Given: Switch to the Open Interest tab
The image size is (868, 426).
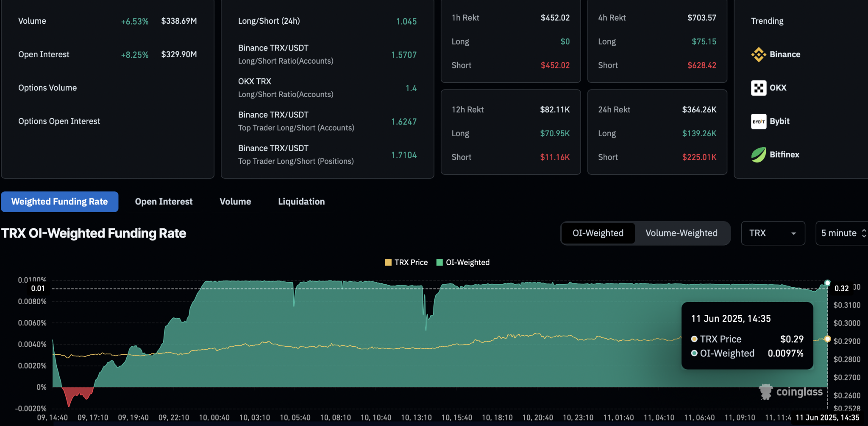Looking at the screenshot, I should pyautogui.click(x=164, y=202).
